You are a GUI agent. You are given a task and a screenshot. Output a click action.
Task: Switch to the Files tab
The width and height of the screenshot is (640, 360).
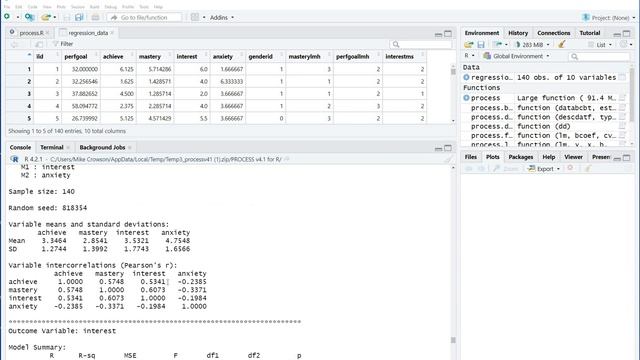tap(471, 157)
